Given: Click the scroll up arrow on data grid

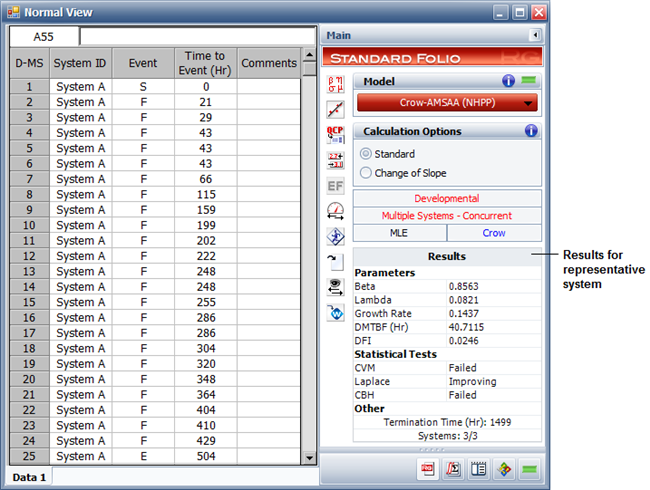Looking at the screenshot, I should tap(309, 54).
